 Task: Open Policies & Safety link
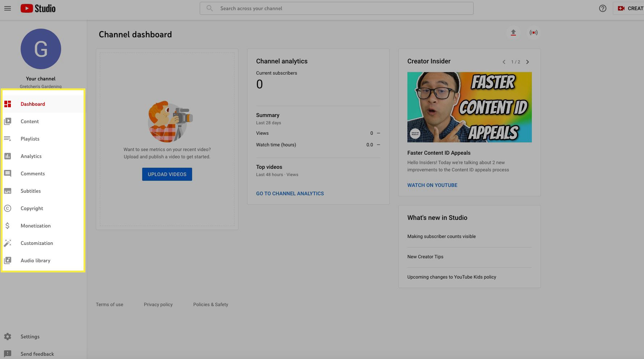click(211, 305)
